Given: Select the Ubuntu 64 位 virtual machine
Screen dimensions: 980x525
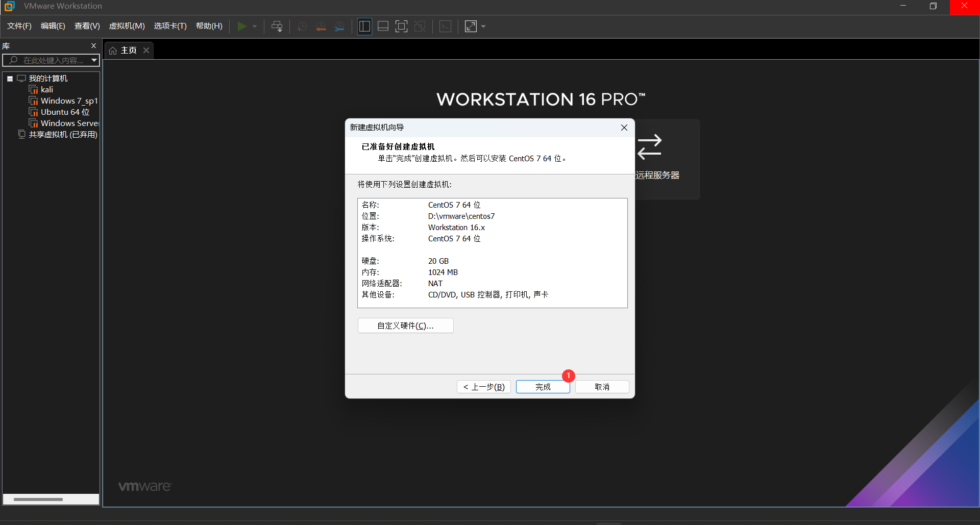Looking at the screenshot, I should 65,112.
